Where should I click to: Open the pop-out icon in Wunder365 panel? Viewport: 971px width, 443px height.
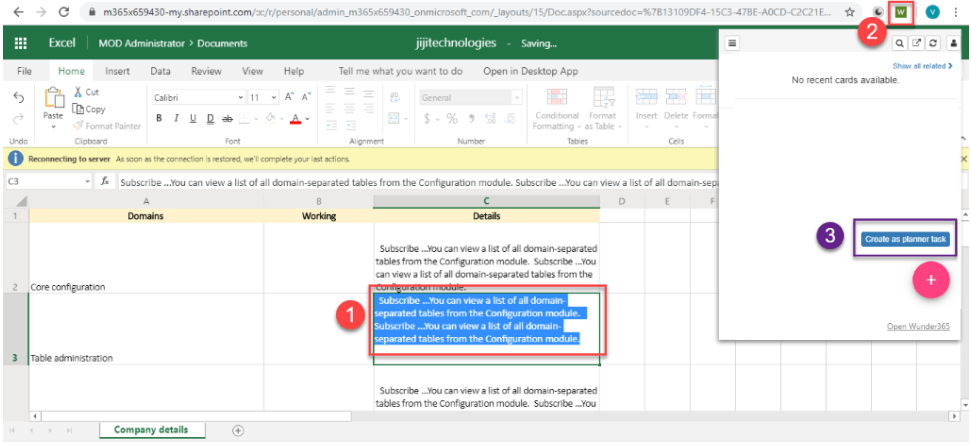coord(916,43)
